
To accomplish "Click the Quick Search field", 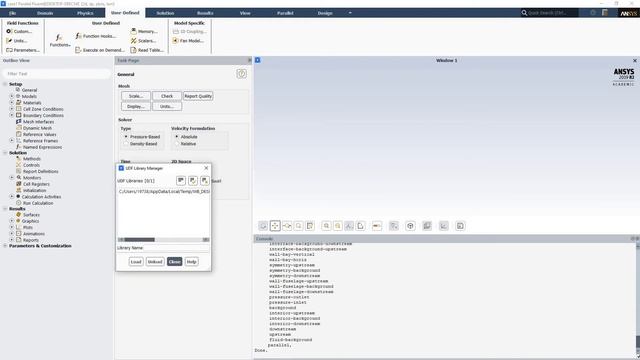I will click(552, 13).
